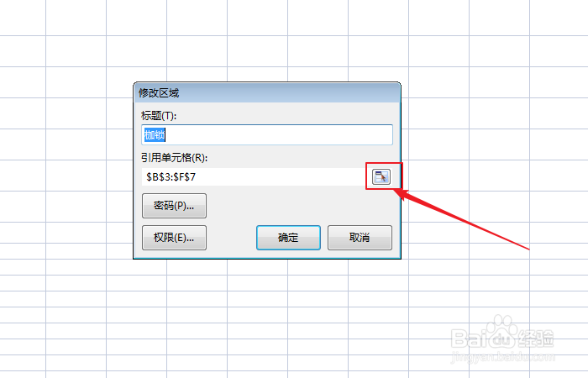Click the $B$3:$F$7 range reference text

tap(171, 177)
